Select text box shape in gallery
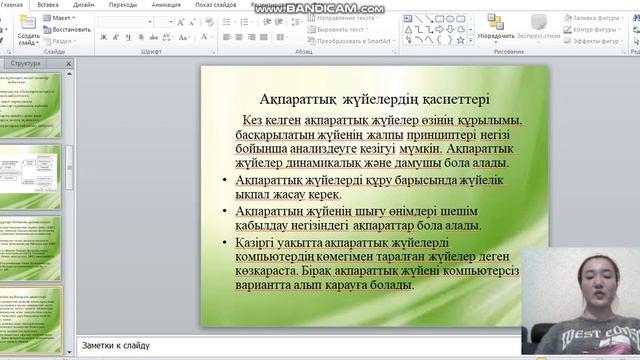 408,19
